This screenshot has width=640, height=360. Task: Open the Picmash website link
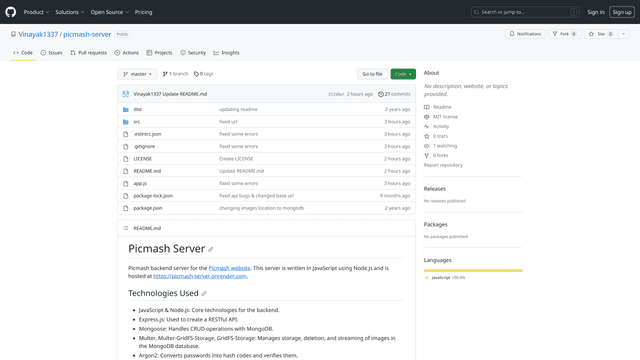click(x=229, y=268)
